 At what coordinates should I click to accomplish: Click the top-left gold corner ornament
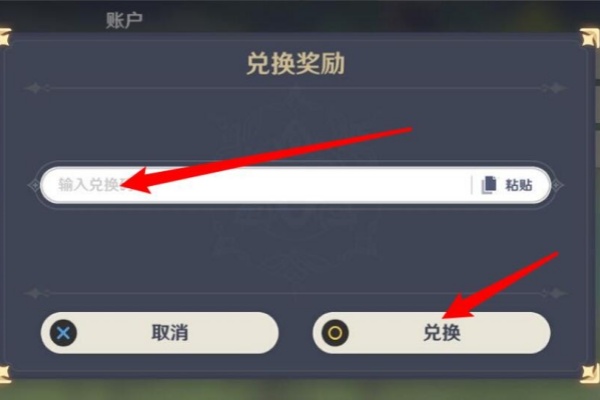click(5, 38)
